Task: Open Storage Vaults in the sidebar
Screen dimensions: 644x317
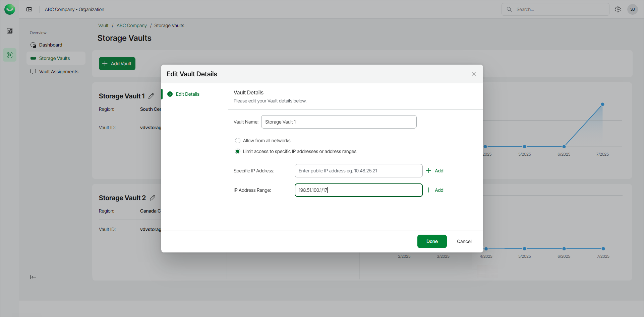Action: 54,58
